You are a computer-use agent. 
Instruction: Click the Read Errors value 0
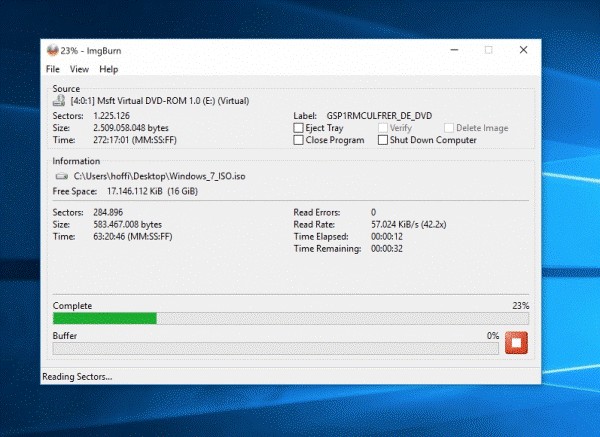[373, 212]
